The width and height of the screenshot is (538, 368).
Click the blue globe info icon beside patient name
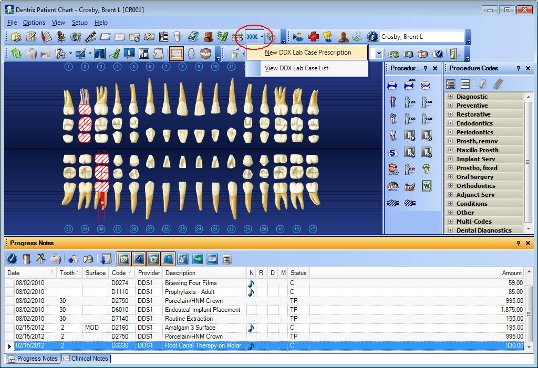(372, 37)
